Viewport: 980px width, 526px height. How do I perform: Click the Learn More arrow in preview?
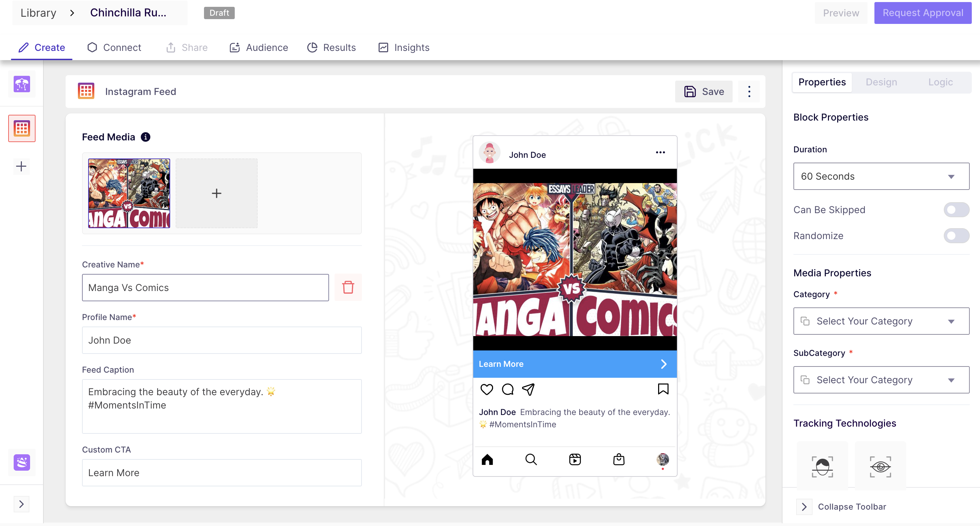[x=664, y=364]
